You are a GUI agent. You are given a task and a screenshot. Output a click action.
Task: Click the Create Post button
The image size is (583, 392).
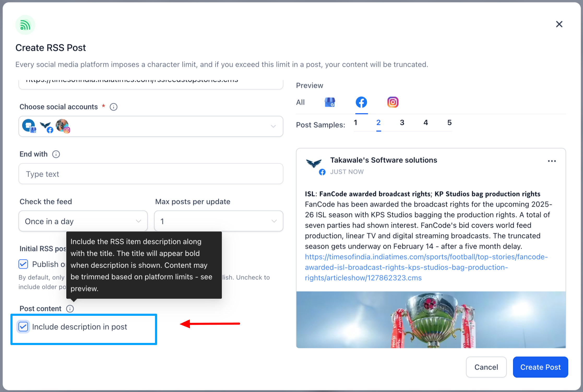pos(540,367)
